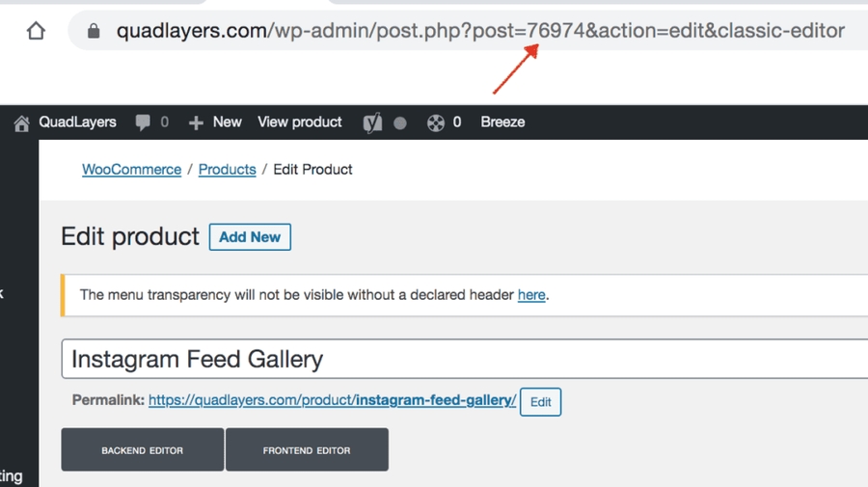This screenshot has height=487, width=868.
Task: Click the QuadLayers house icon in admin bar
Action: click(x=21, y=122)
